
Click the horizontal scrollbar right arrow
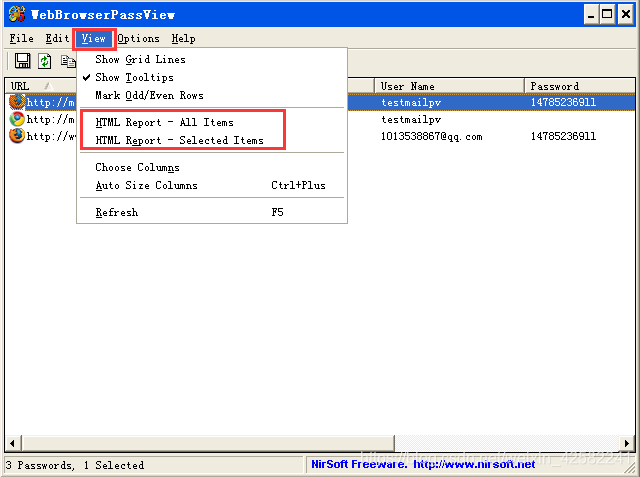(627, 443)
